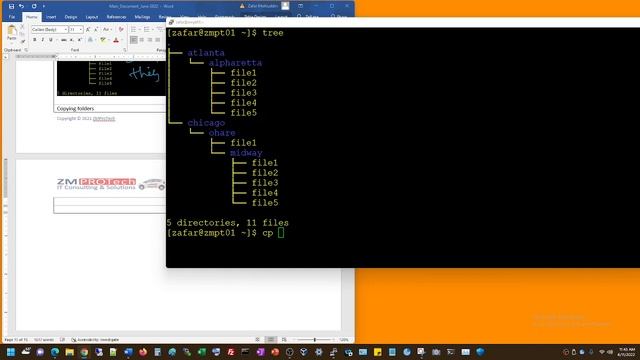640x360 pixels.
Task: Toggle underline formatting
Action: (x=51, y=40)
